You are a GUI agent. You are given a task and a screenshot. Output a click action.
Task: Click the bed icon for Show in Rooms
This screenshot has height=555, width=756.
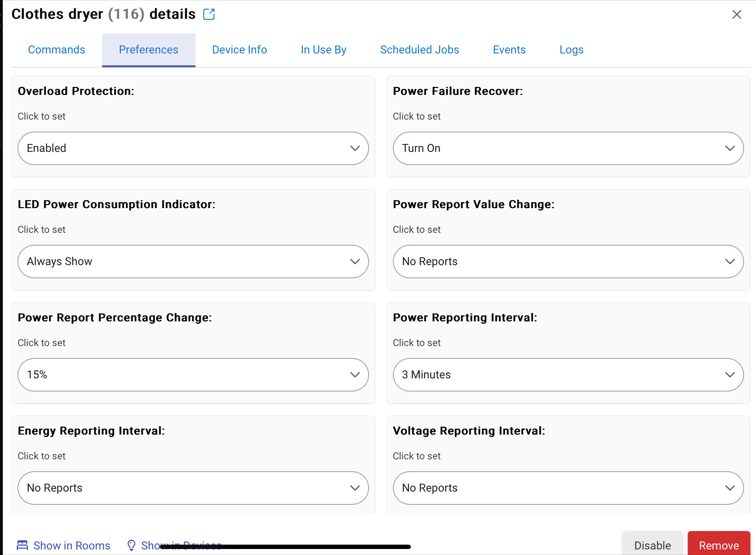click(x=22, y=545)
